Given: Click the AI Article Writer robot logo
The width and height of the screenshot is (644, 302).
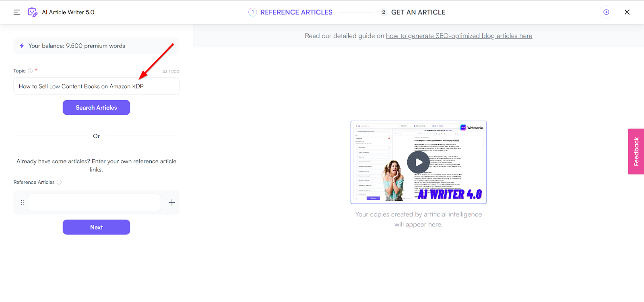Looking at the screenshot, I should (x=32, y=12).
